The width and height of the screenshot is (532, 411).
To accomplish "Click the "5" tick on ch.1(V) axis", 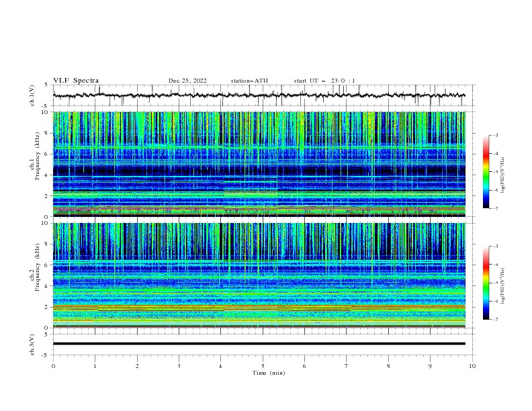I will (46, 85).
